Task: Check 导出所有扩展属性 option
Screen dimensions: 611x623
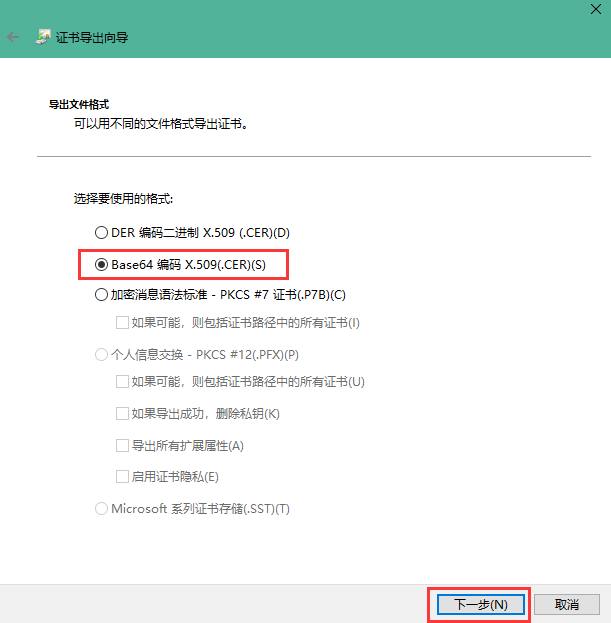Action: point(122,445)
